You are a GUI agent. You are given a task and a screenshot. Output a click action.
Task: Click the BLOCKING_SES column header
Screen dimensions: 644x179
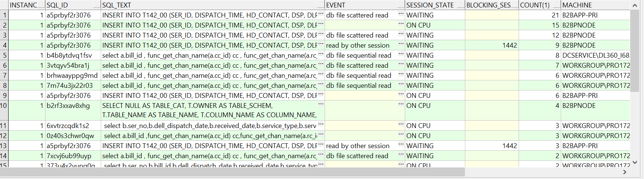(492, 5)
